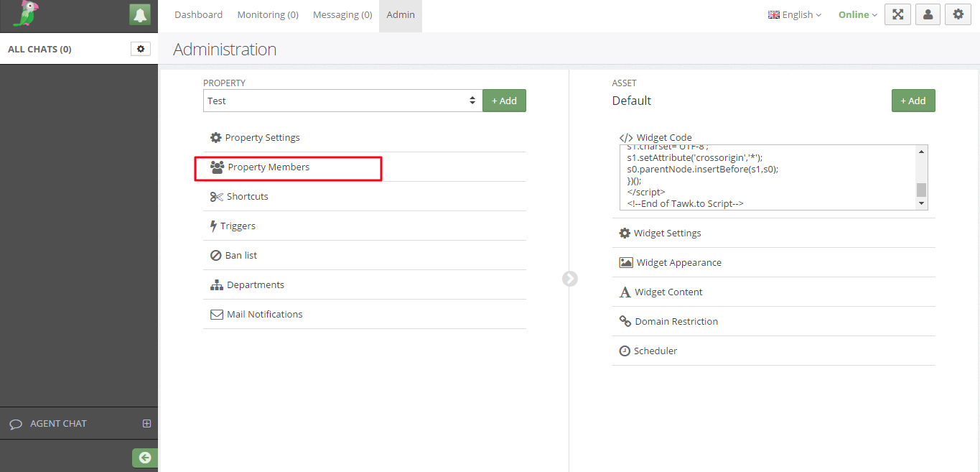
Task: Click the Widget Code heading text
Action: tap(664, 137)
